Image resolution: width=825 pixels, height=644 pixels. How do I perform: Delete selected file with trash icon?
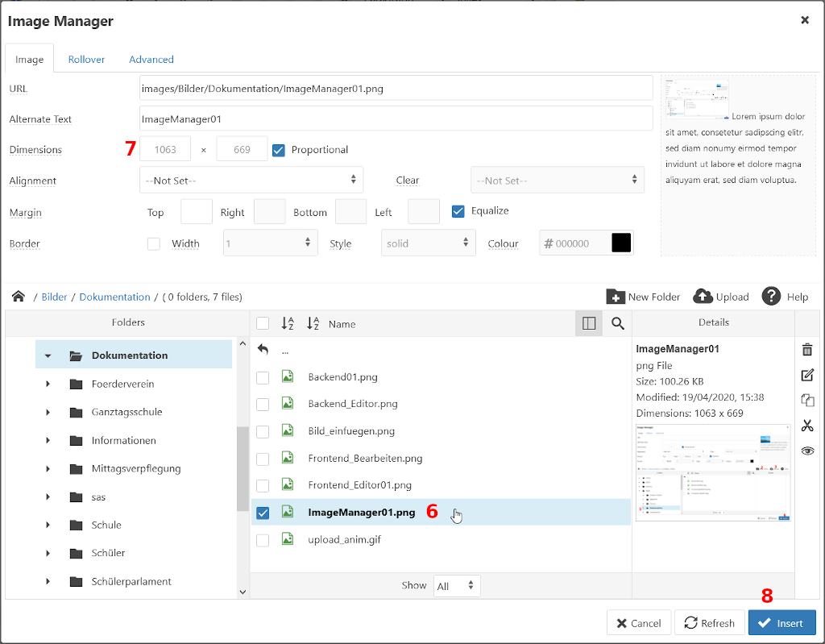pyautogui.click(x=807, y=349)
